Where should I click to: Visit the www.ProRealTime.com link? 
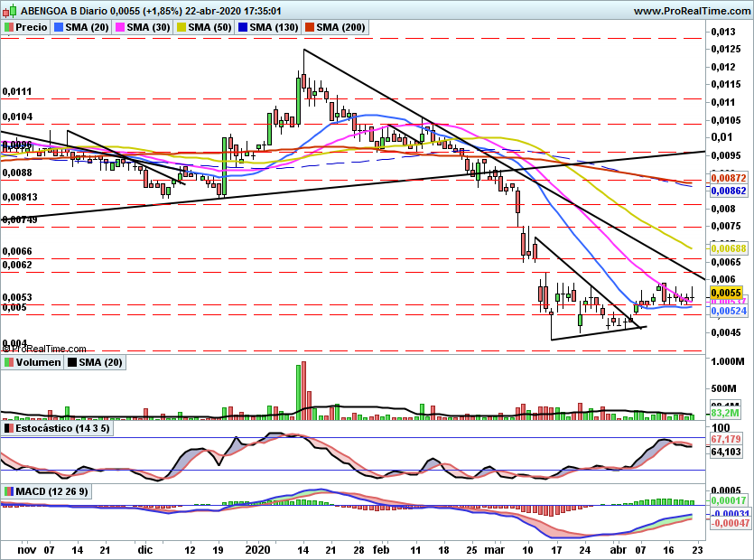pos(693,11)
